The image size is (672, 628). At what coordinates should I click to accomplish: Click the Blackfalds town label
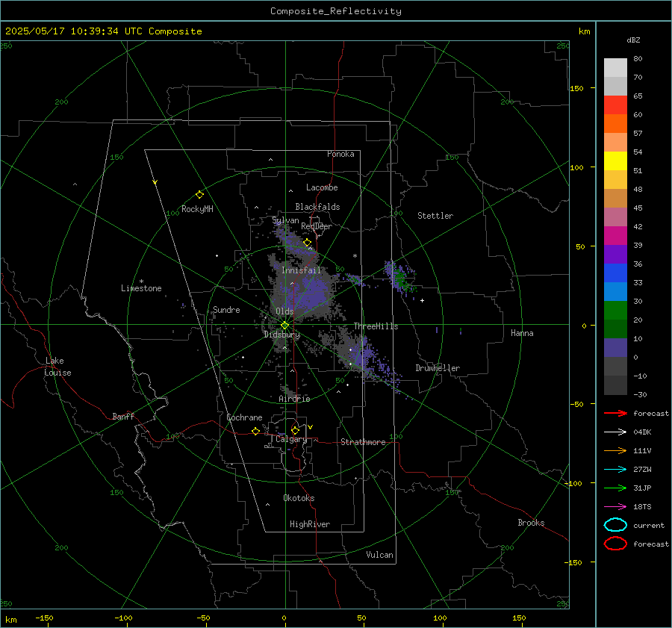pos(317,207)
